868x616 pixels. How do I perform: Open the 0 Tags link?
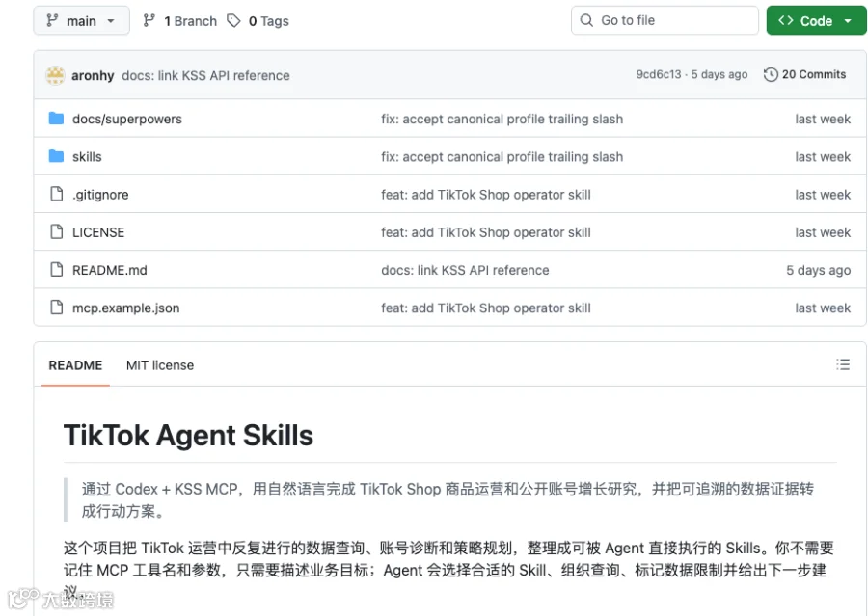coord(268,21)
